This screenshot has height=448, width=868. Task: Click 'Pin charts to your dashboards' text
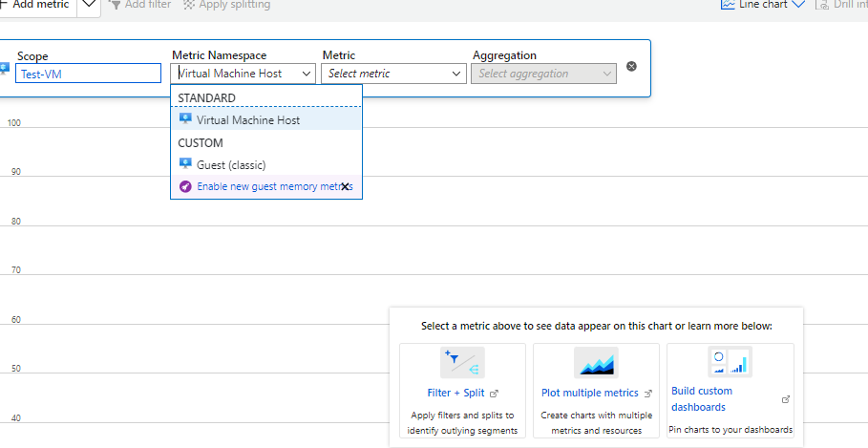point(730,429)
